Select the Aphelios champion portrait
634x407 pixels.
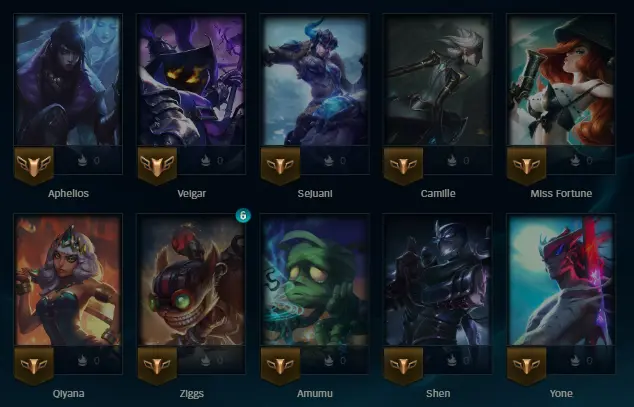68,80
